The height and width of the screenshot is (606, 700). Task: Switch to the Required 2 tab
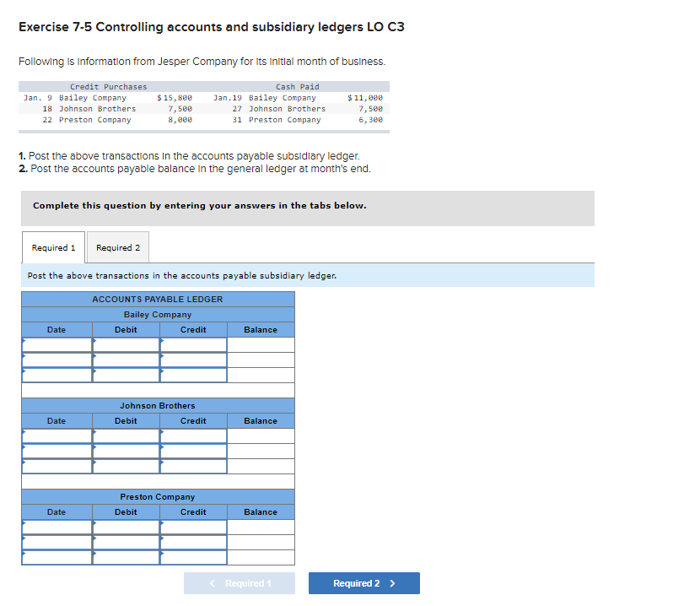pyautogui.click(x=117, y=247)
